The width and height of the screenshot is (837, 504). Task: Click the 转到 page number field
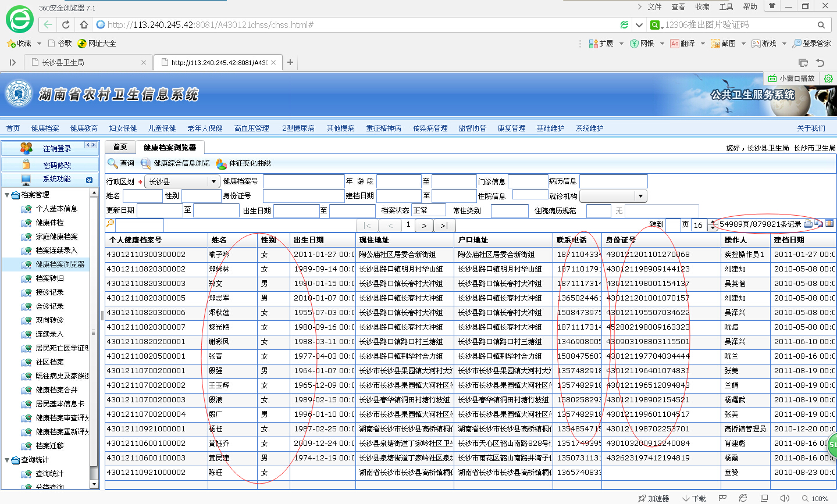tap(673, 225)
